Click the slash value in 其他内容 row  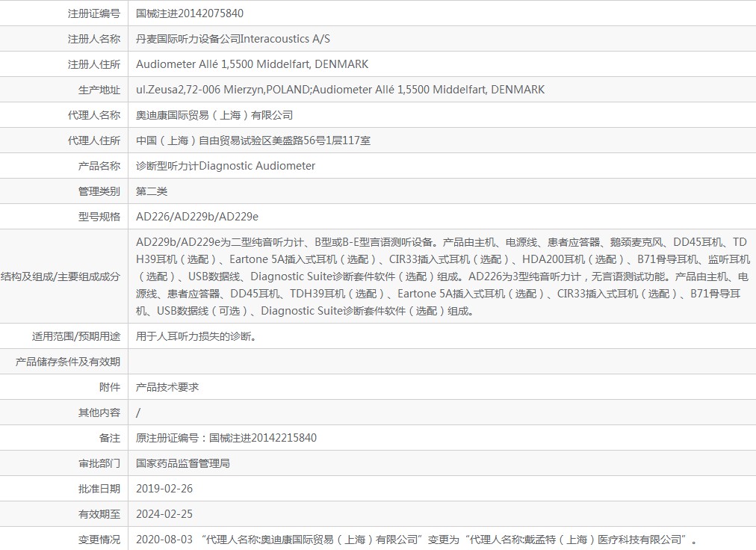click(138, 412)
